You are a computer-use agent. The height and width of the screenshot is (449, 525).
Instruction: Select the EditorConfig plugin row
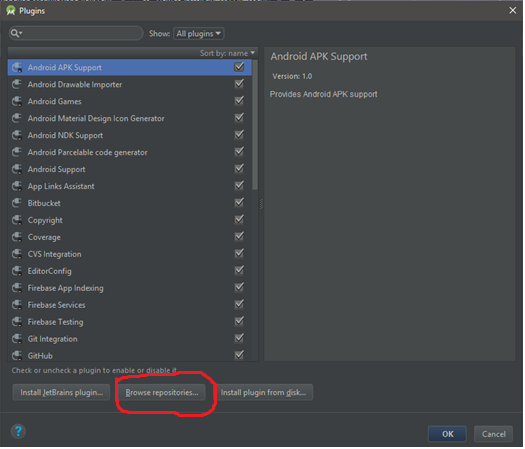[x=130, y=271]
